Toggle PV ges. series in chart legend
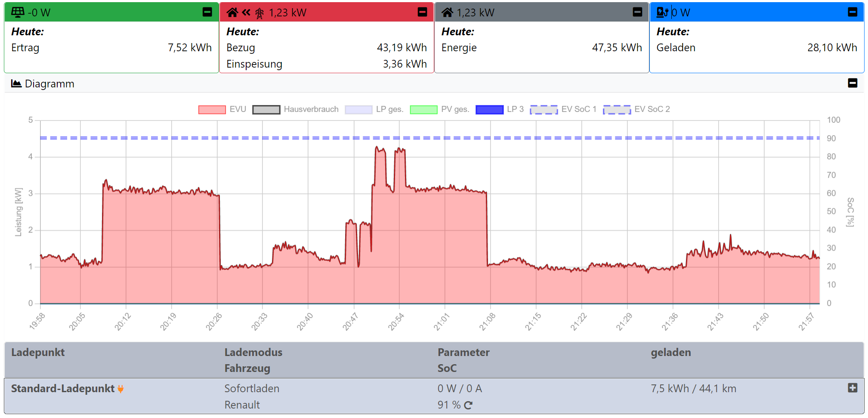The height and width of the screenshot is (418, 868). tap(439, 109)
